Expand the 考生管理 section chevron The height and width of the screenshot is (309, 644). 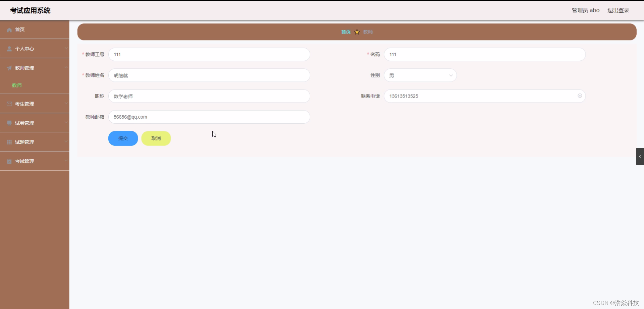66,104
